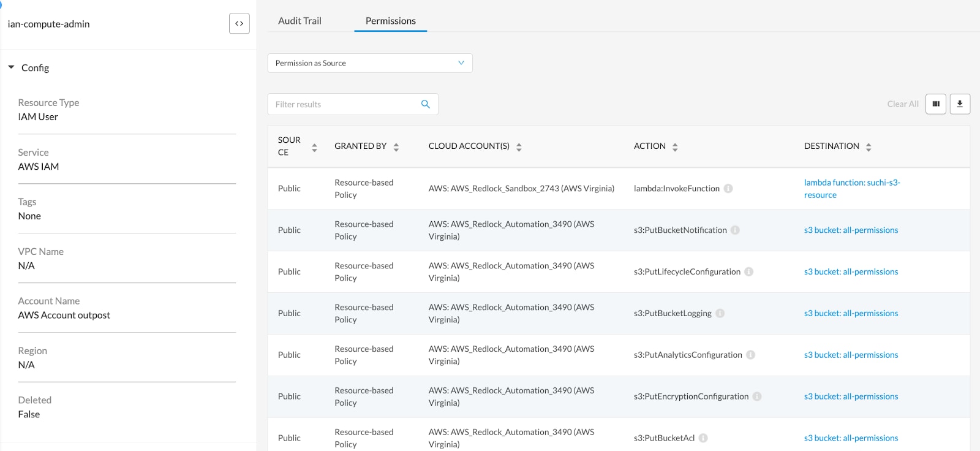Screen dimensions: 980x451
Task: Open all-permissions link in s3:PutBucketAcl row
Action: [x=851, y=438]
